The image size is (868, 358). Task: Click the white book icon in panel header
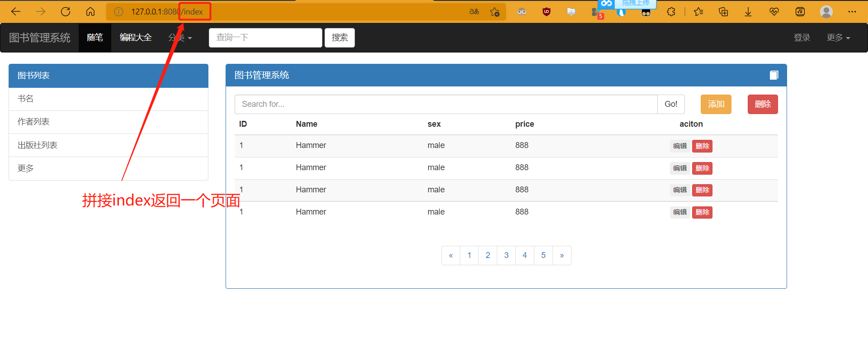[x=774, y=75]
